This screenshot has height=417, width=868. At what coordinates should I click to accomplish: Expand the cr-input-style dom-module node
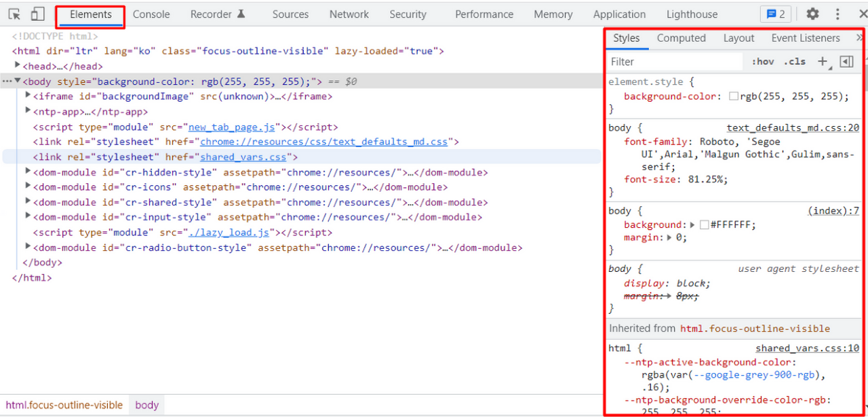[28, 216]
